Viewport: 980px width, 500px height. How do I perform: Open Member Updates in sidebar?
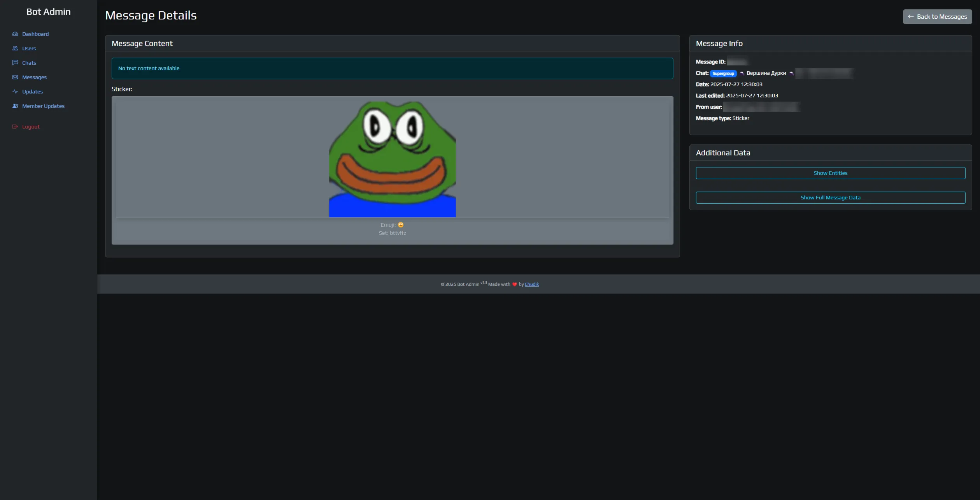[x=43, y=106]
